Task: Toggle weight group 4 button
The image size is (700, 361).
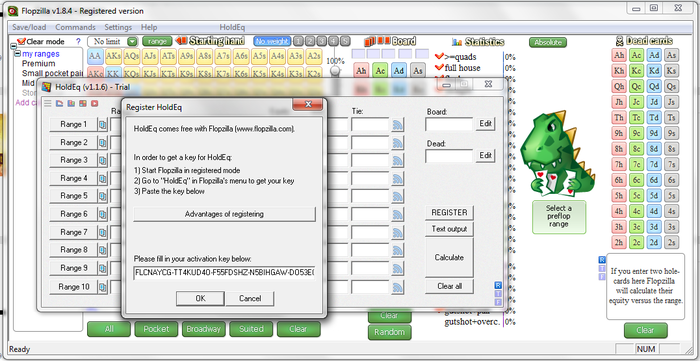Action: click(333, 41)
